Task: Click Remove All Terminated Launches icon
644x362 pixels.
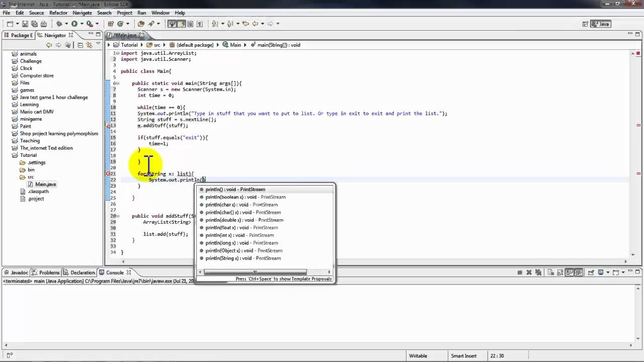Action: coord(538,272)
